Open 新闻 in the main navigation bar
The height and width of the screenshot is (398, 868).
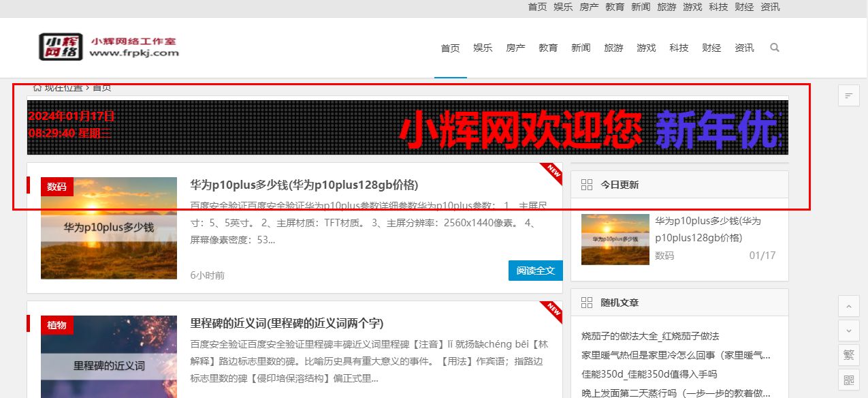581,48
